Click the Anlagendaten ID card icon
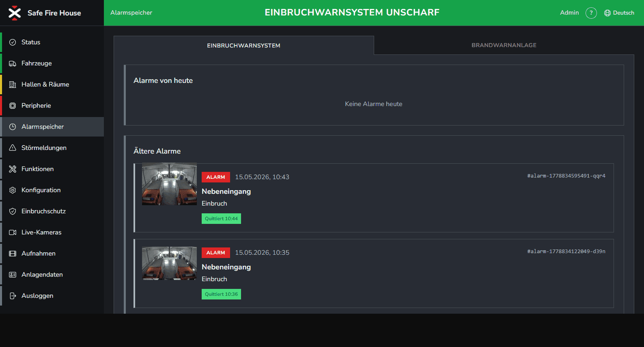This screenshot has height=347, width=644. tap(13, 275)
